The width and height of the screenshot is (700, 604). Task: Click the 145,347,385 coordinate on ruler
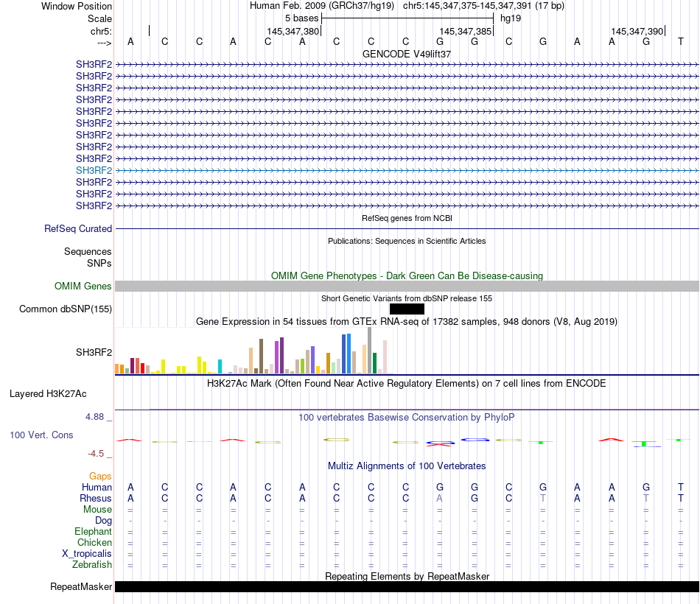pyautogui.click(x=465, y=31)
